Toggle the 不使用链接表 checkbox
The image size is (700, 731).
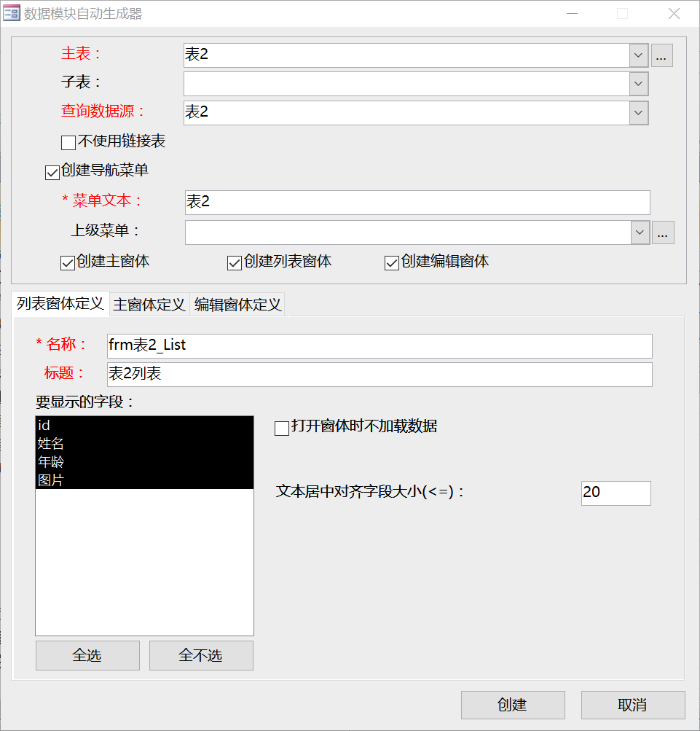(x=68, y=142)
